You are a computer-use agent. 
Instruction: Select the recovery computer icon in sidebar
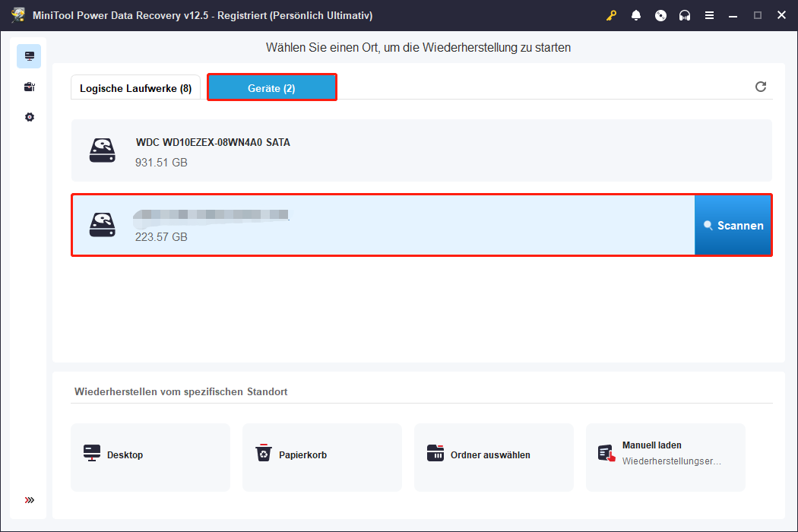pyautogui.click(x=29, y=56)
